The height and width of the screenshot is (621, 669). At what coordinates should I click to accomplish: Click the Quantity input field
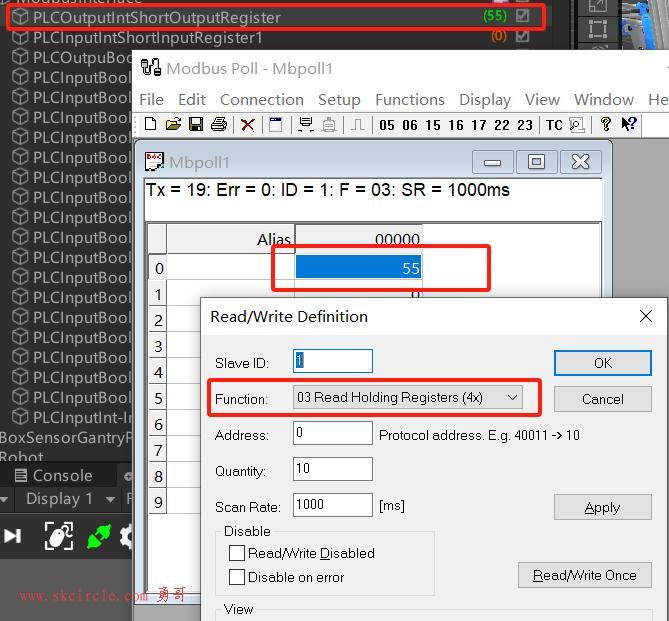tap(333, 469)
